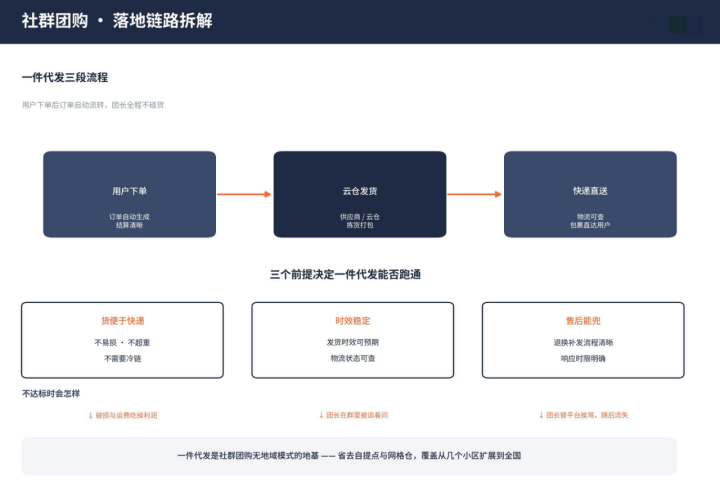Click the 三个前提决定一件代发能否跑通 heading
The width and height of the screenshot is (720, 489).
coord(345,275)
